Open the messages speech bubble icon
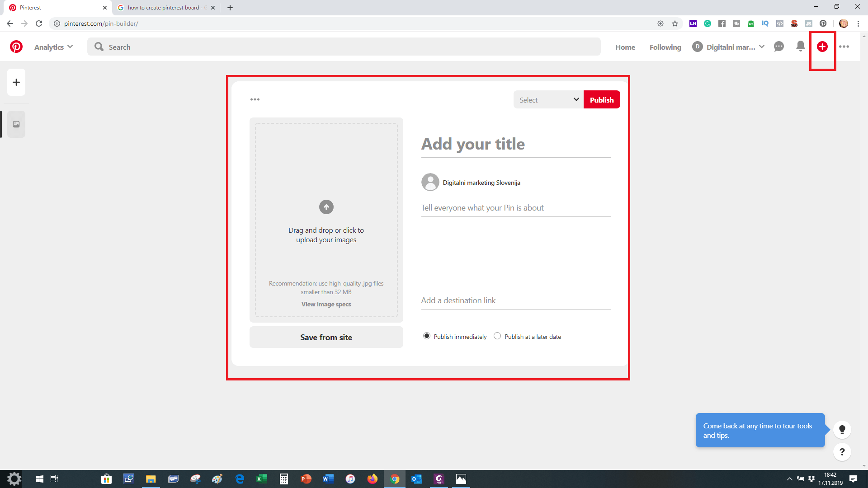868x488 pixels. [x=778, y=47]
